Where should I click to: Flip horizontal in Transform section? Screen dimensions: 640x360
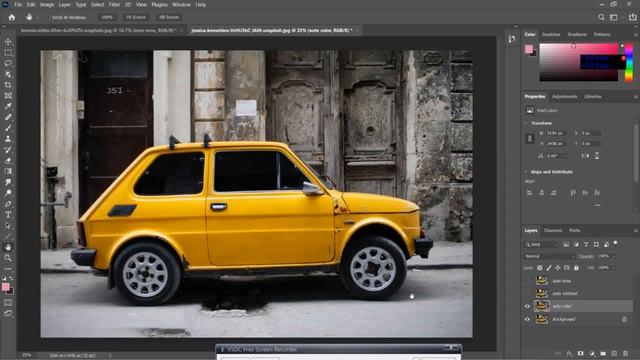click(585, 156)
